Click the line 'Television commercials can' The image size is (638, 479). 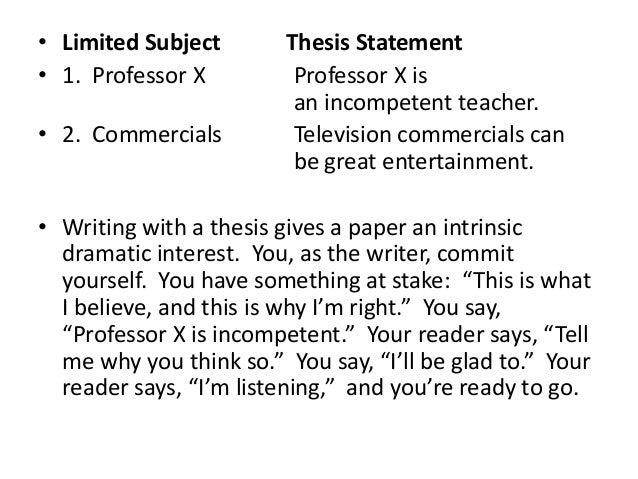click(429, 134)
